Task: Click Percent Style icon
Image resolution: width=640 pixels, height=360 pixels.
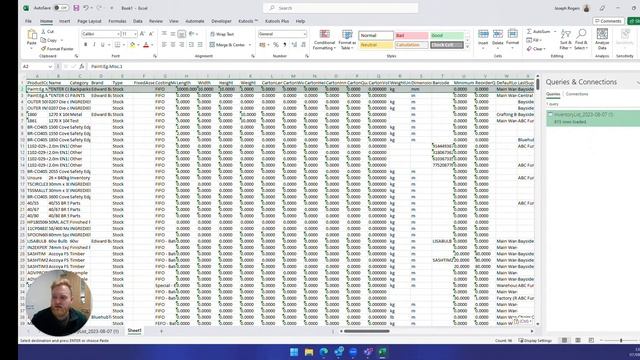Action: coord(276,44)
